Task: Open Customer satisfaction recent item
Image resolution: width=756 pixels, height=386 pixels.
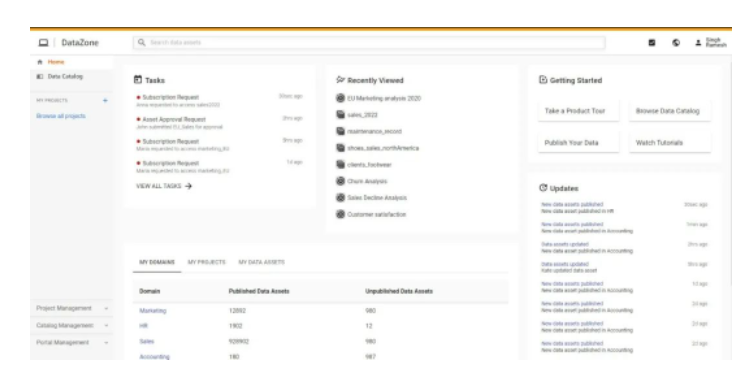Action: click(377, 214)
